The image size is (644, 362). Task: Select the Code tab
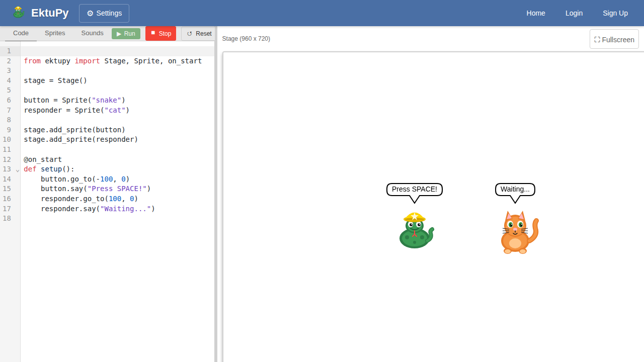21,33
